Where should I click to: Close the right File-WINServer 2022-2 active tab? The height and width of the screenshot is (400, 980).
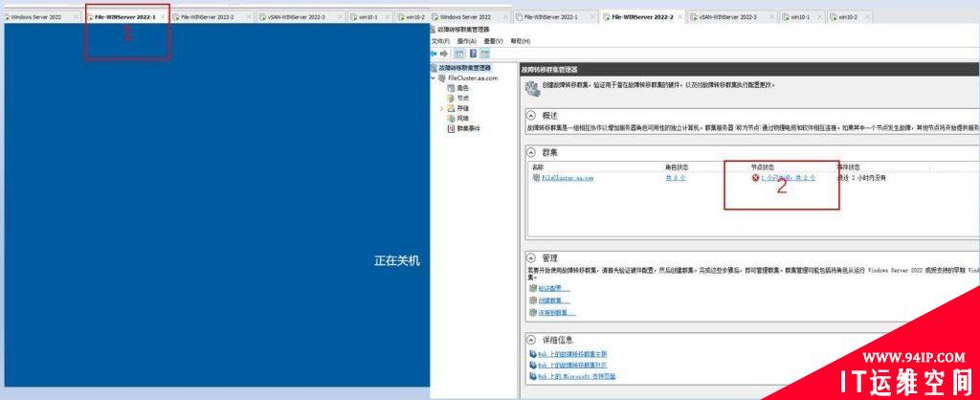[x=679, y=17]
